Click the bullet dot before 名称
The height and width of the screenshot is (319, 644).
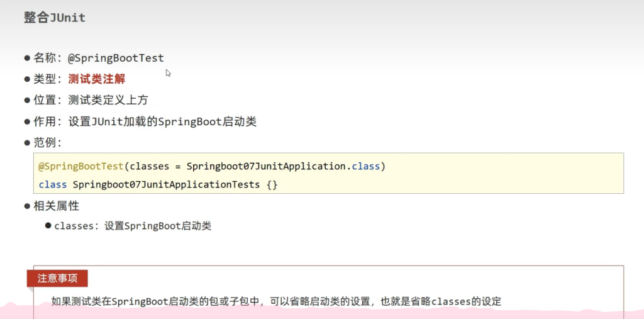pyautogui.click(x=27, y=58)
